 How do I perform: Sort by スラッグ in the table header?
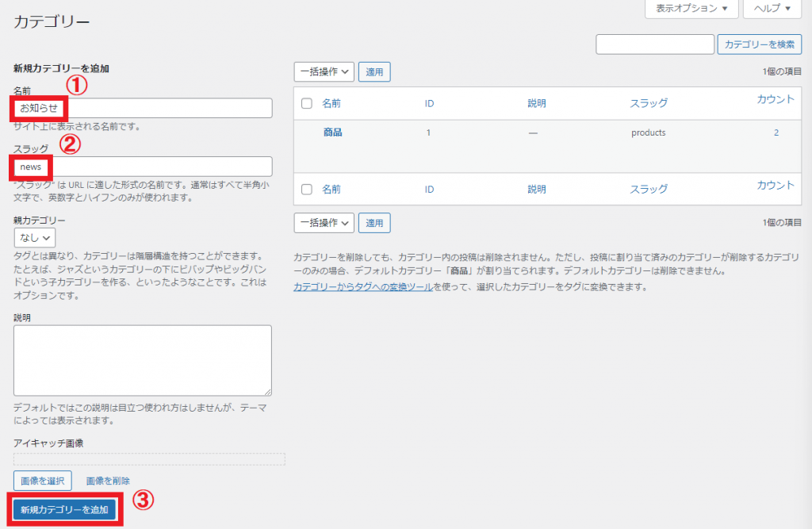tap(649, 103)
